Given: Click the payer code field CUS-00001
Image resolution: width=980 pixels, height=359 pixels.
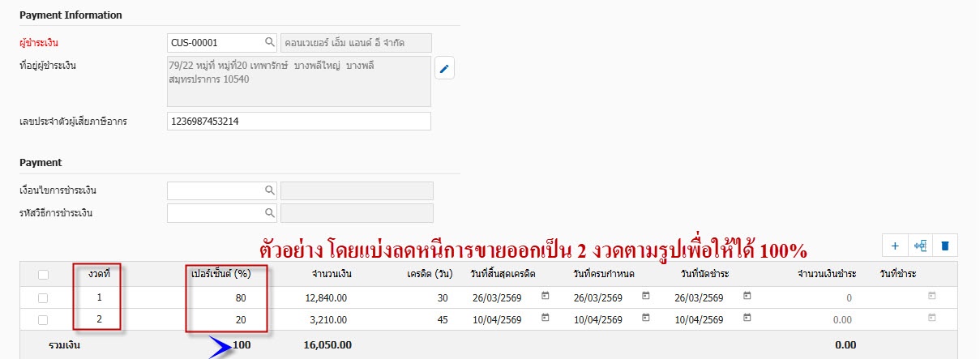Looking at the screenshot, I should [x=214, y=42].
